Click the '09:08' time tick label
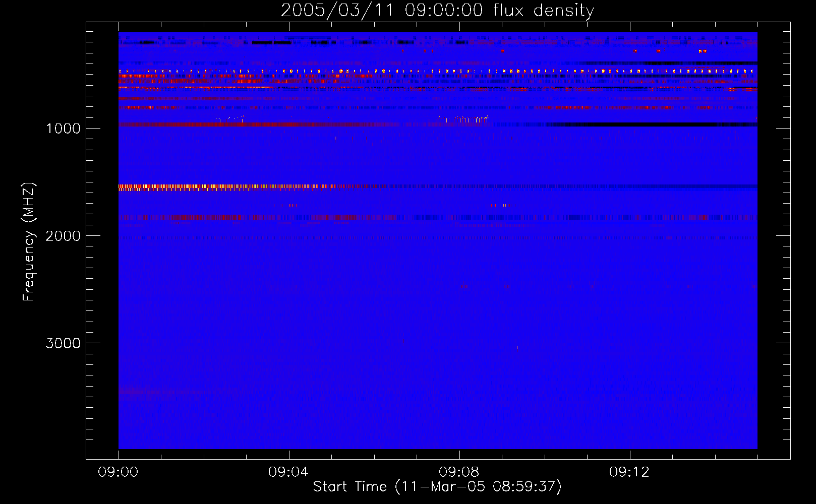This screenshot has height=504, width=816. pyautogui.click(x=459, y=472)
